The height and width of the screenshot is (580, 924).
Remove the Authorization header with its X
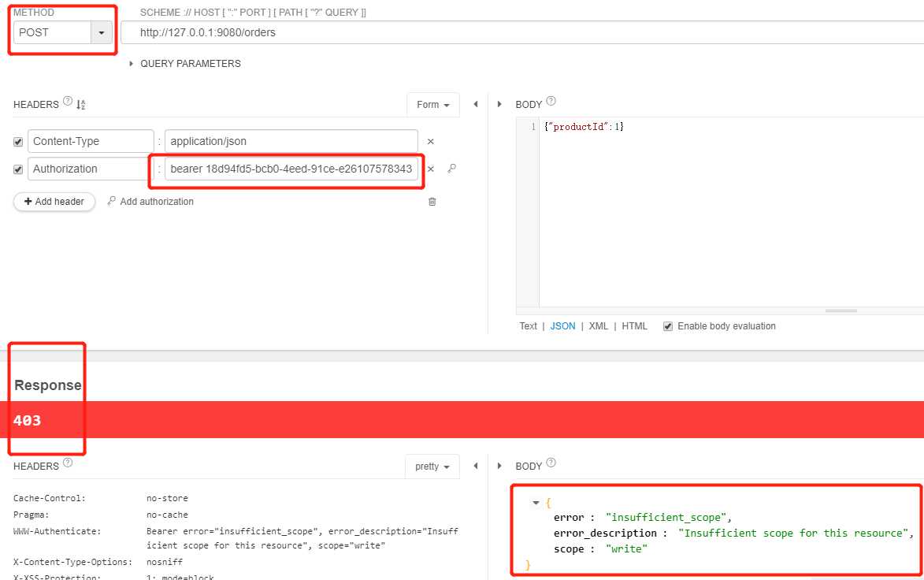point(431,169)
